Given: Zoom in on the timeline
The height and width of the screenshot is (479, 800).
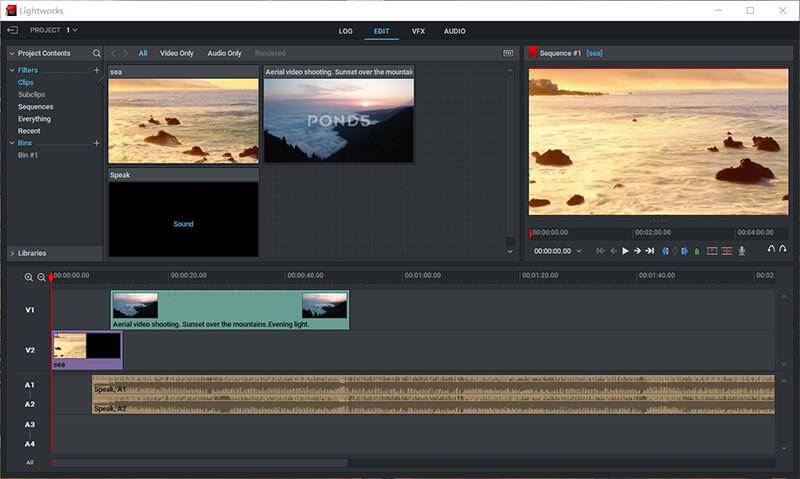Looking at the screenshot, I should (29, 277).
